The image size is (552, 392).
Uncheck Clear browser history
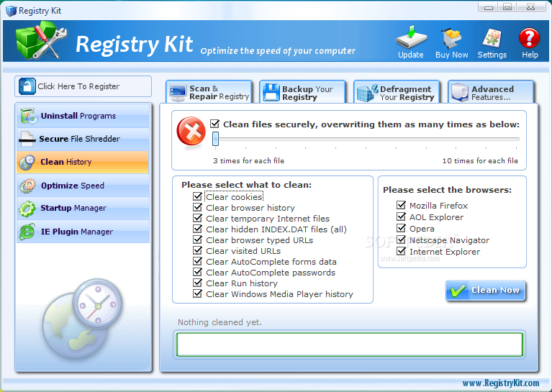tap(197, 207)
